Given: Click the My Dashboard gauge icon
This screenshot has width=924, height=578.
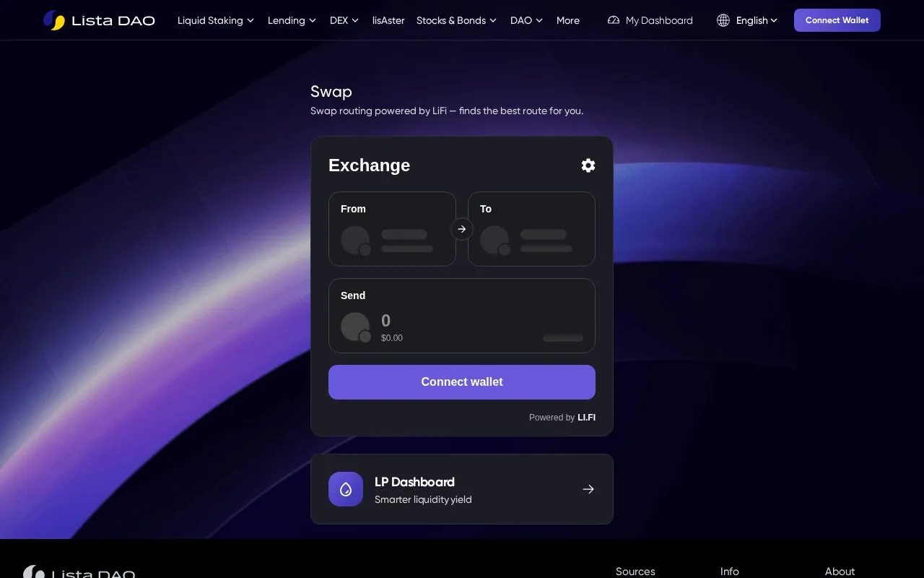Looking at the screenshot, I should pos(614,20).
